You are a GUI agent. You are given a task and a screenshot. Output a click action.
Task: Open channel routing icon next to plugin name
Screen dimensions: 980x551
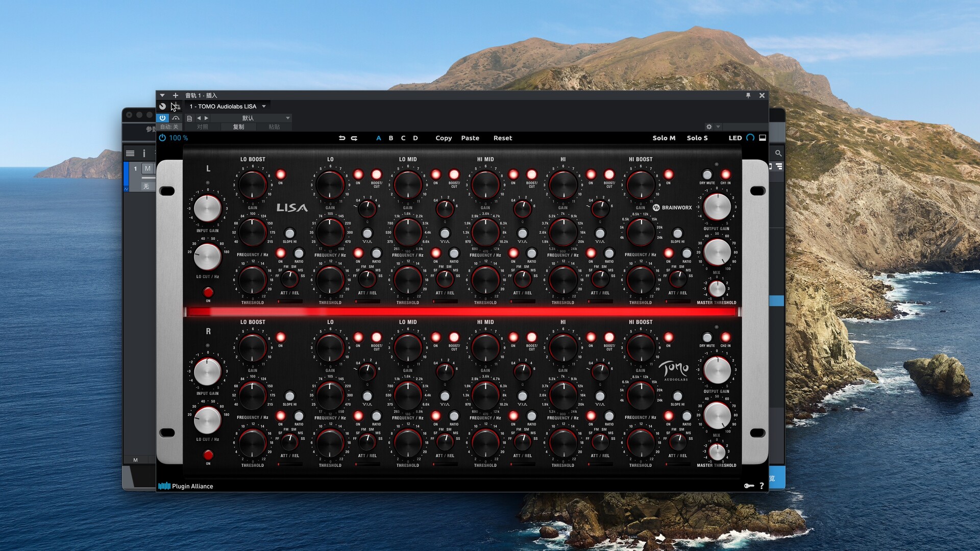(176, 106)
